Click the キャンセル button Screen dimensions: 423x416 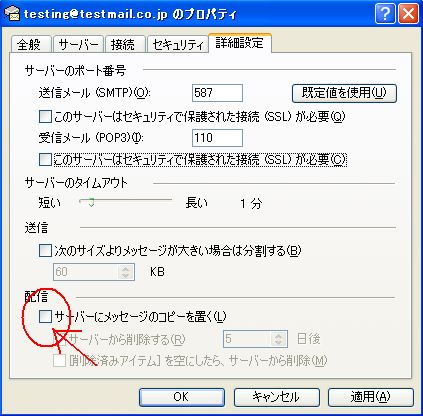click(x=276, y=397)
